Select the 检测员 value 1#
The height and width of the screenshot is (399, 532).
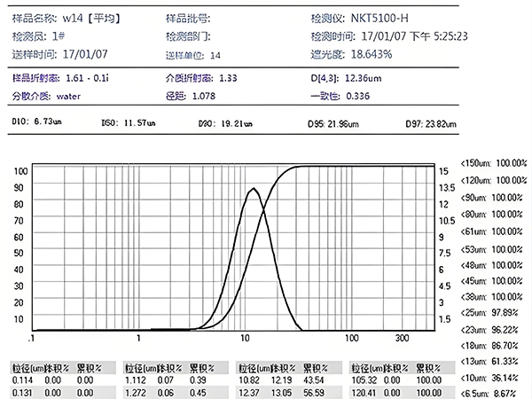pyautogui.click(x=59, y=36)
